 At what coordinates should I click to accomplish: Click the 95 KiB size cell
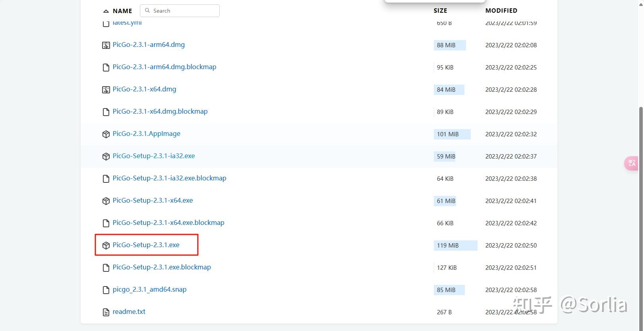pyautogui.click(x=445, y=68)
